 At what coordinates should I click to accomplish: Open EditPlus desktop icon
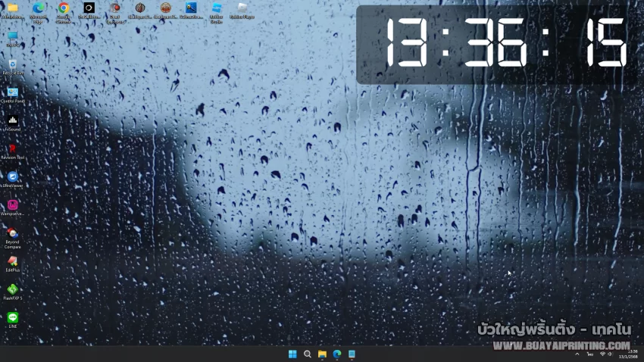click(13, 262)
